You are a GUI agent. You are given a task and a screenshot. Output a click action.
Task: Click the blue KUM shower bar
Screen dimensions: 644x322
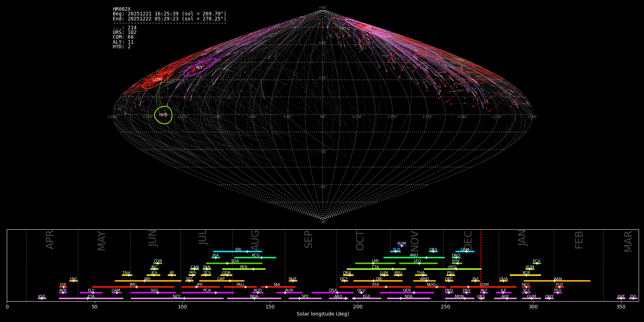(402, 246)
